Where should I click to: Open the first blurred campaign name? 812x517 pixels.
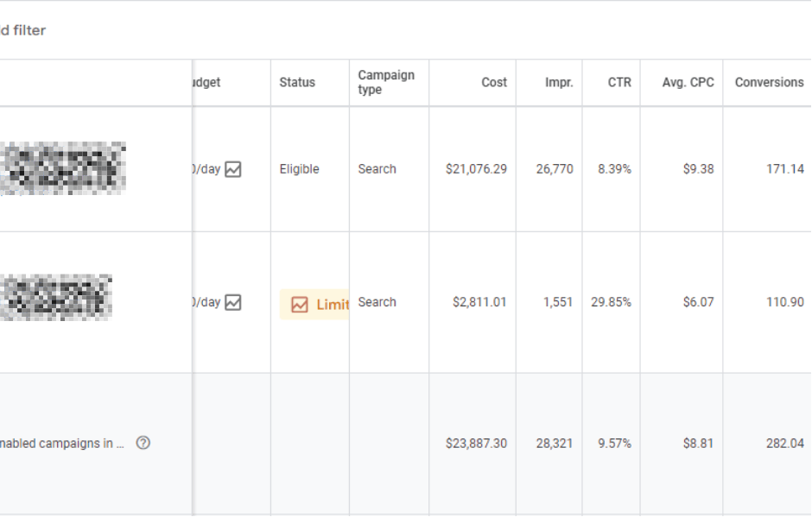pos(63,168)
